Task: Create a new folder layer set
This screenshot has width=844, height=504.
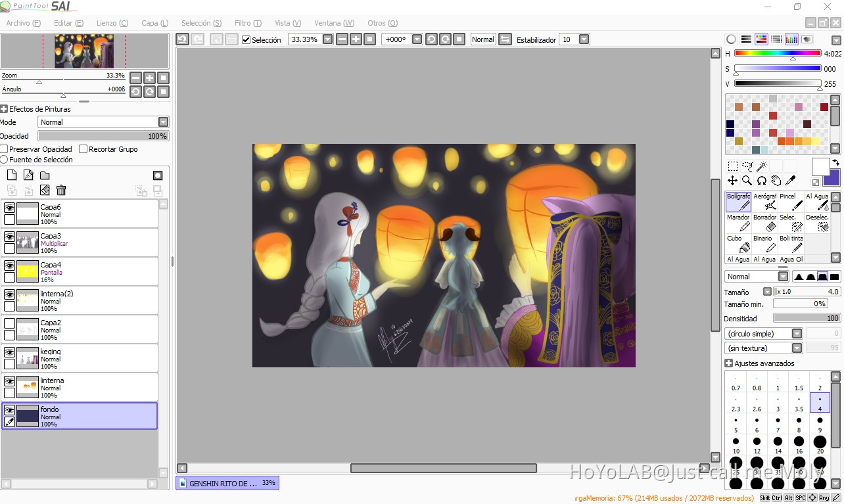Action: [45, 175]
